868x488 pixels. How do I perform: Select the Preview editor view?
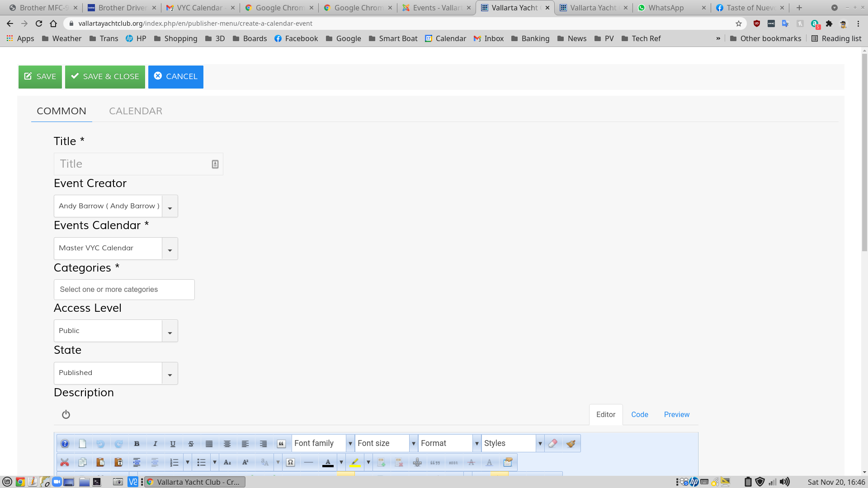pos(677,415)
